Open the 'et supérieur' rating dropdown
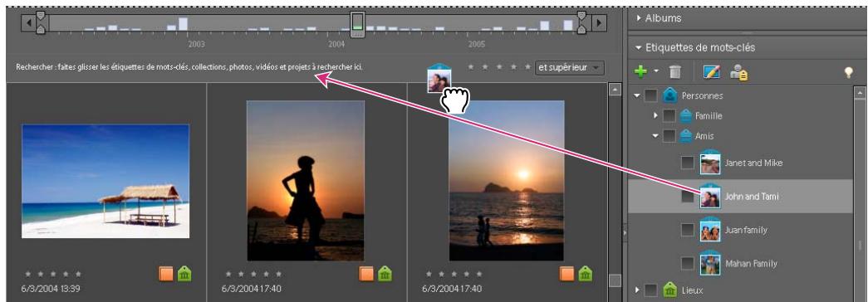This screenshot has height=302, width=868. (570, 68)
